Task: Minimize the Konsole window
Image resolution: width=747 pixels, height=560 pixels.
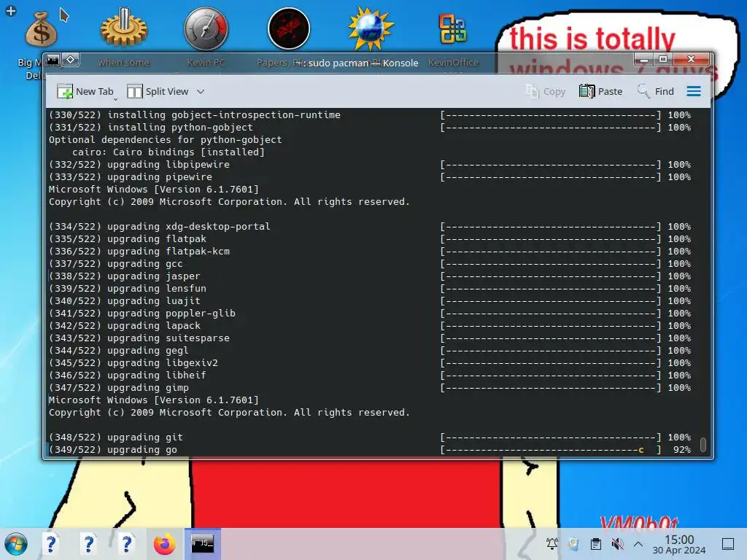Action: coord(644,60)
